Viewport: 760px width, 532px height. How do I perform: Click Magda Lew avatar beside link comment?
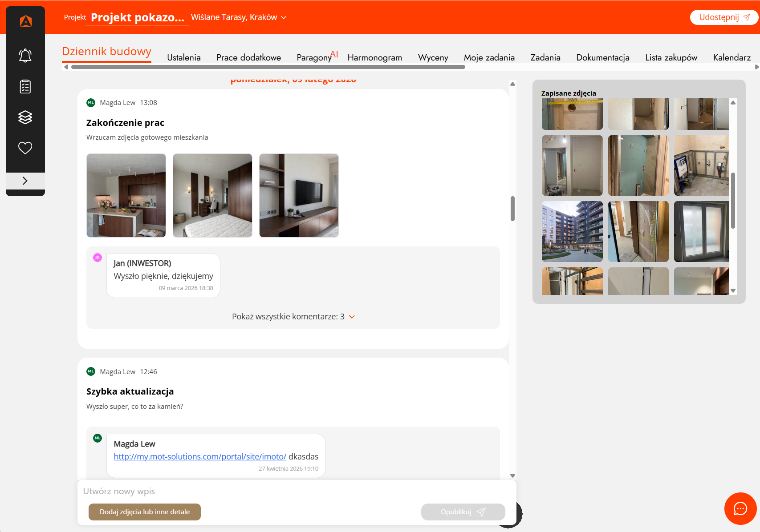pyautogui.click(x=98, y=438)
